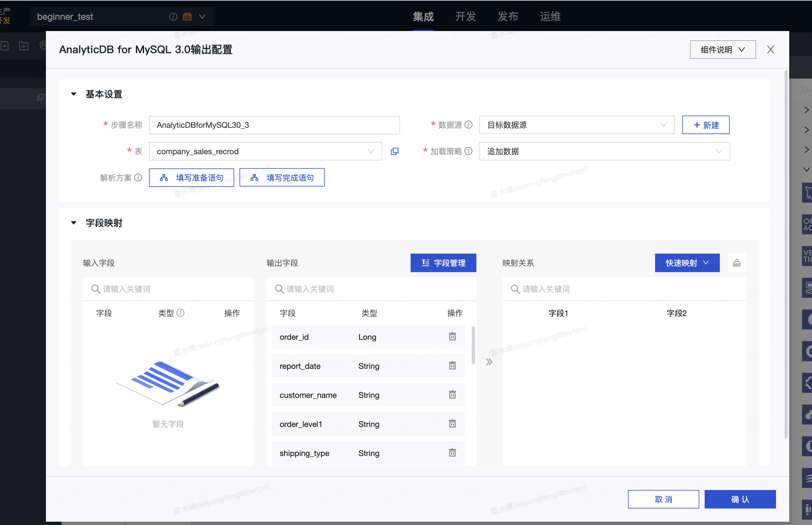Open the beginner_test project dropdown
This screenshot has width=812, height=525.
point(202,17)
